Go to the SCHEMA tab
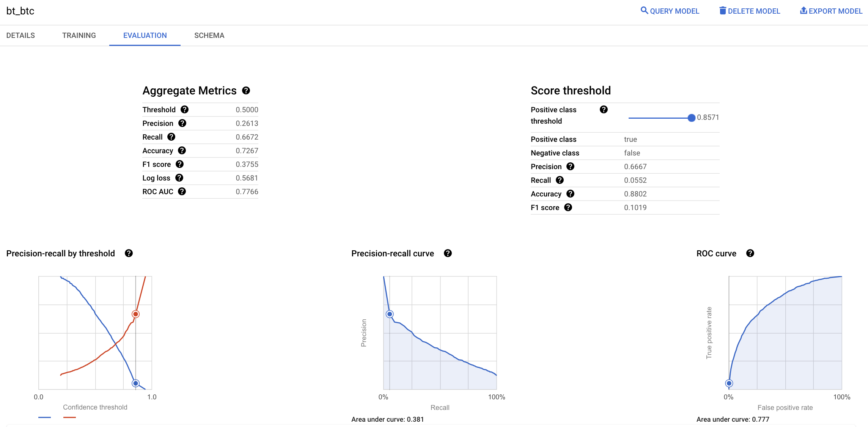Image resolution: width=868 pixels, height=427 pixels. (x=209, y=35)
